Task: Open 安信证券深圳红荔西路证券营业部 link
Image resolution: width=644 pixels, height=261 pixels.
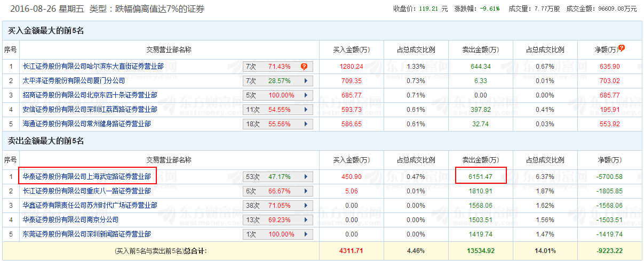Action: coord(90,110)
